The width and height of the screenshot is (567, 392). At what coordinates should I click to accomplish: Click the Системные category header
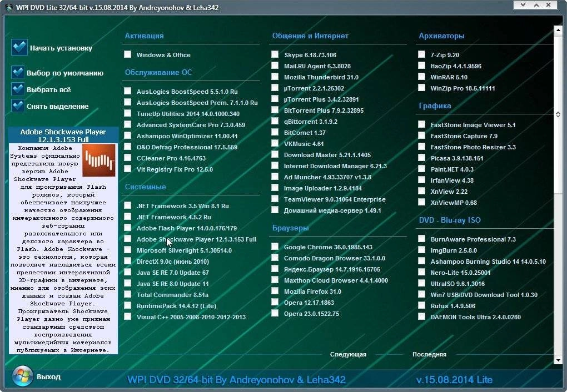(146, 187)
